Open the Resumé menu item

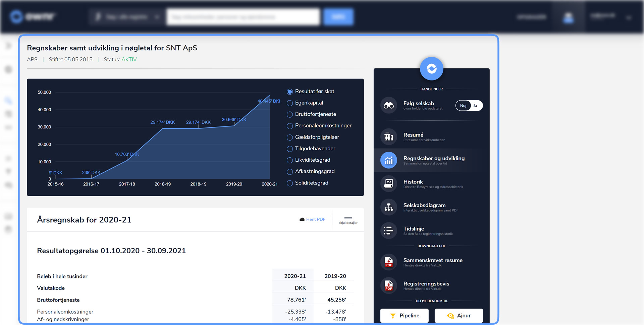(431, 137)
